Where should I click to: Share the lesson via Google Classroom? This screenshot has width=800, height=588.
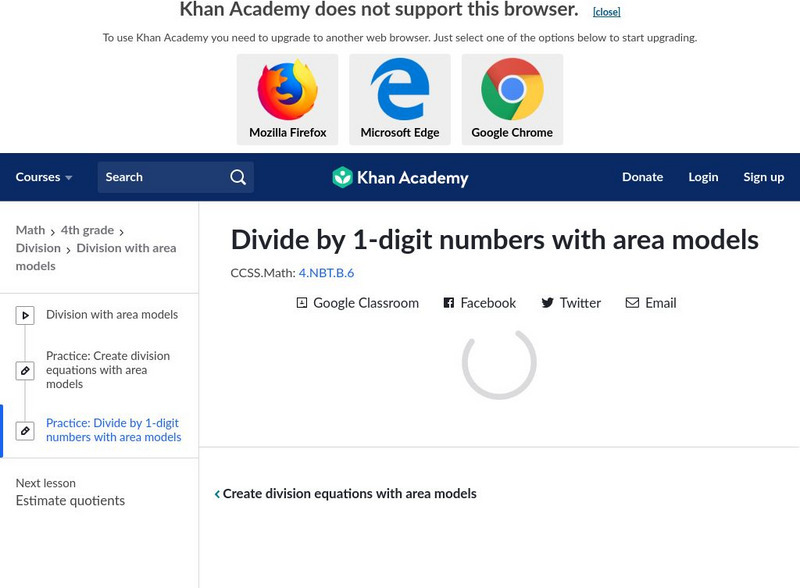click(x=360, y=303)
